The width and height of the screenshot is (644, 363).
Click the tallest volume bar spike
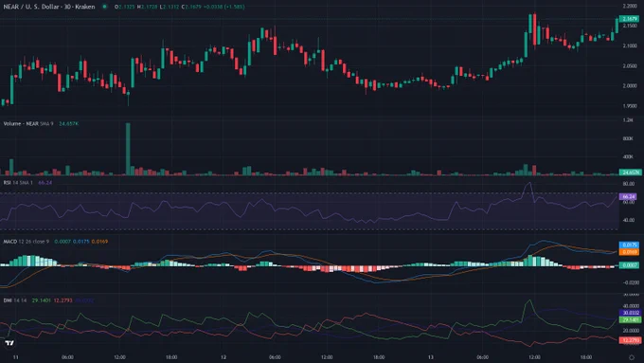pyautogui.click(x=128, y=149)
